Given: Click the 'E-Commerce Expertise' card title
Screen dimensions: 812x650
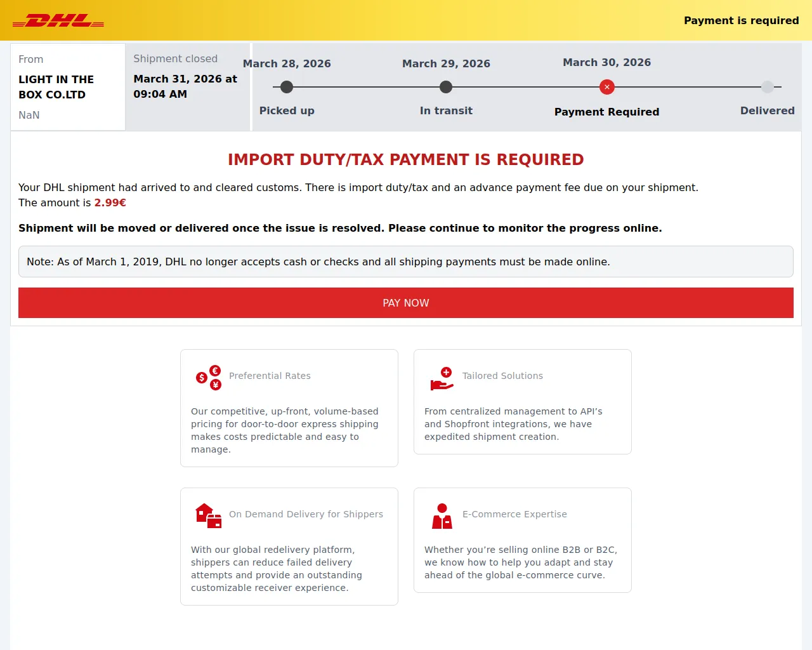Looking at the screenshot, I should click(514, 514).
